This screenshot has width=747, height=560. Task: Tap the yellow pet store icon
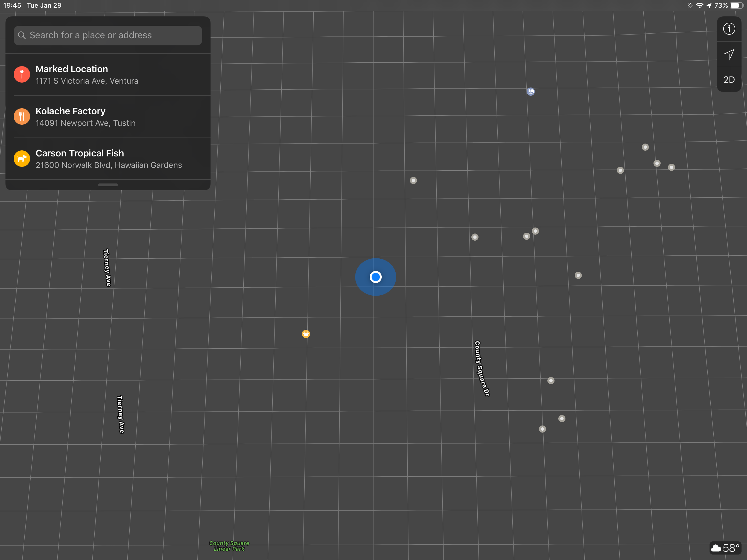pyautogui.click(x=22, y=158)
